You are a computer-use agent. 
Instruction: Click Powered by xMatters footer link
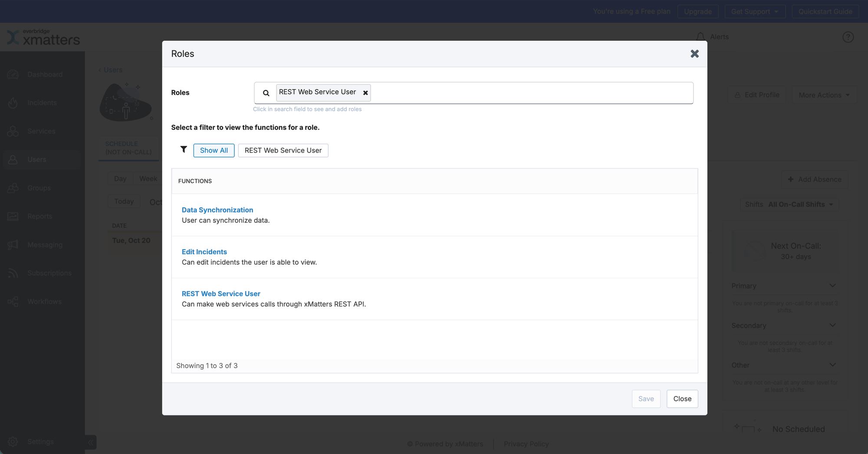(x=445, y=444)
